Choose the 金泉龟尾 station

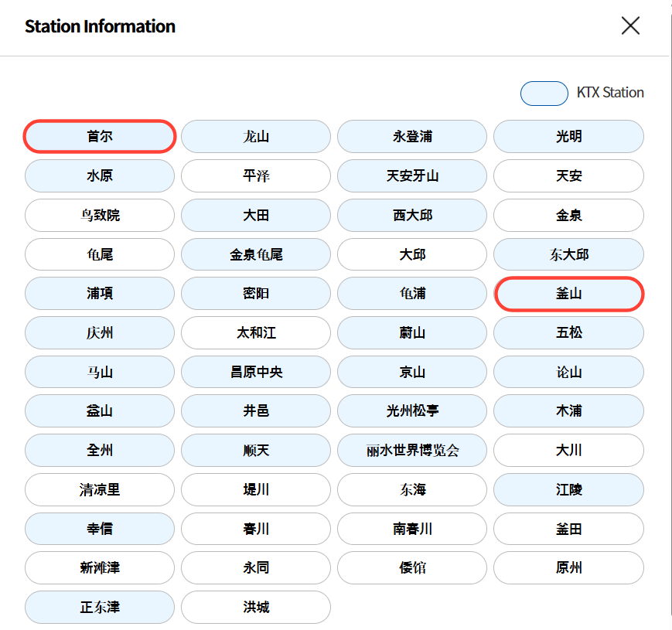256,254
